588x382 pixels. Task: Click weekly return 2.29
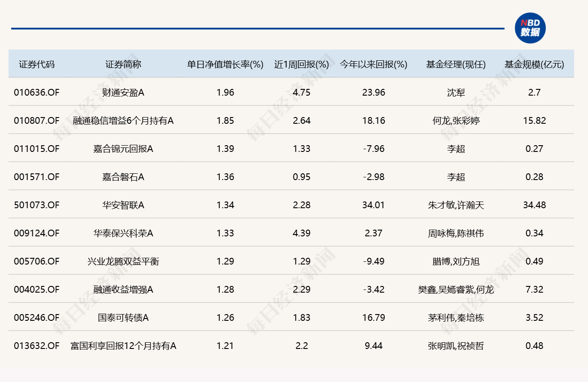click(302, 290)
